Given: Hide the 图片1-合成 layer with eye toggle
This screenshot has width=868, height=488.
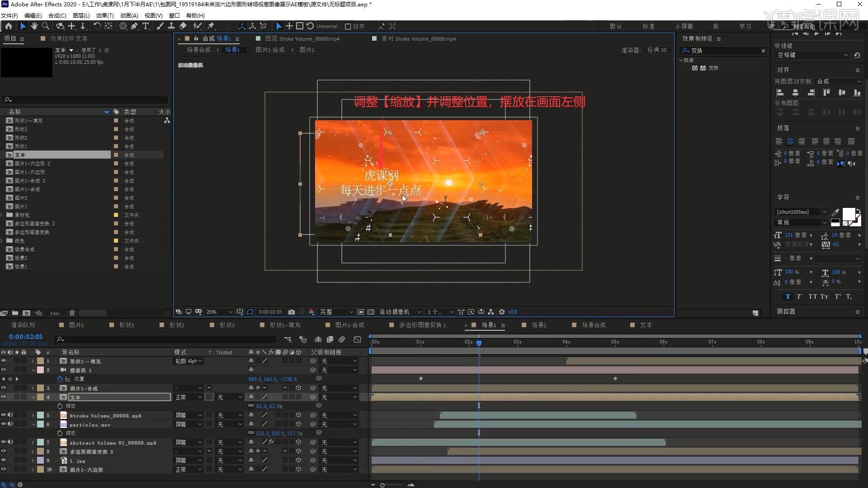Looking at the screenshot, I should click(4, 388).
